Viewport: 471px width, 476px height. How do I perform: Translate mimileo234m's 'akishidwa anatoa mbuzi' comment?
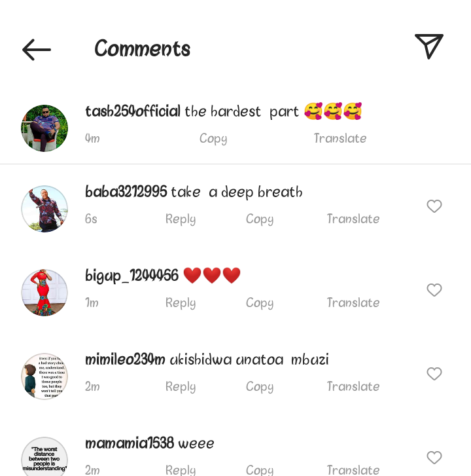click(x=353, y=386)
